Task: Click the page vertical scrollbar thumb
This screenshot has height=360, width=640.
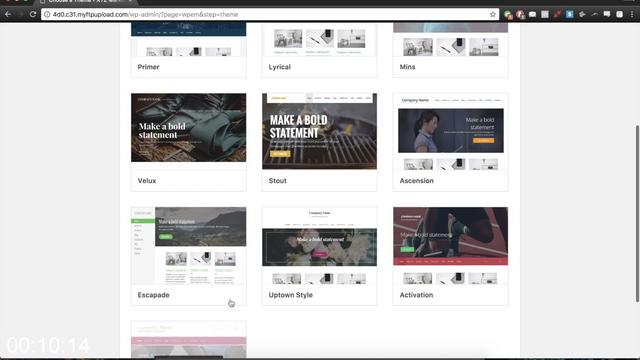Action: point(637,213)
